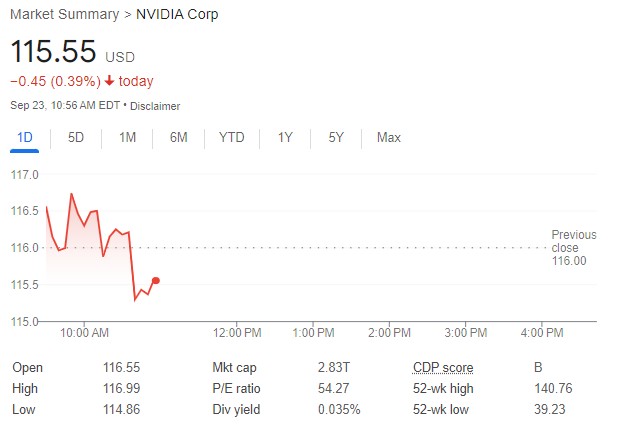Click the Div yield label
Viewport: 621px width, 428px height.
coord(236,409)
